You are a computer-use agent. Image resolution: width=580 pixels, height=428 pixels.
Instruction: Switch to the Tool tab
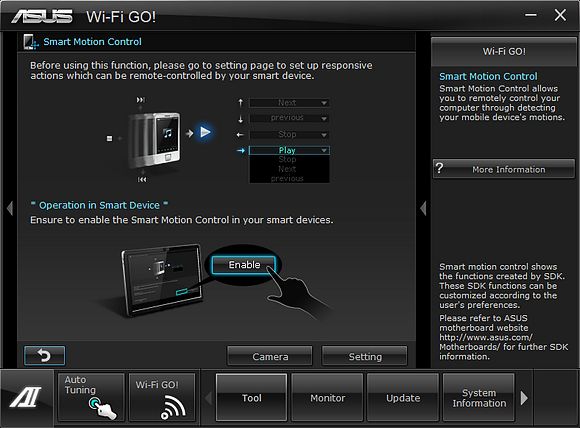pyautogui.click(x=252, y=398)
